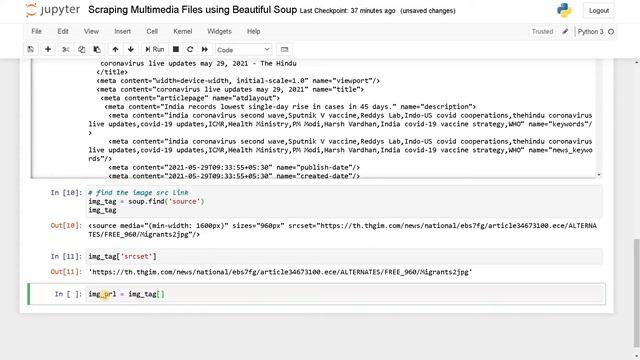Screen dimensions: 640x360
Task: Click the page scrollbar up arrow
Action: pos(636,62)
